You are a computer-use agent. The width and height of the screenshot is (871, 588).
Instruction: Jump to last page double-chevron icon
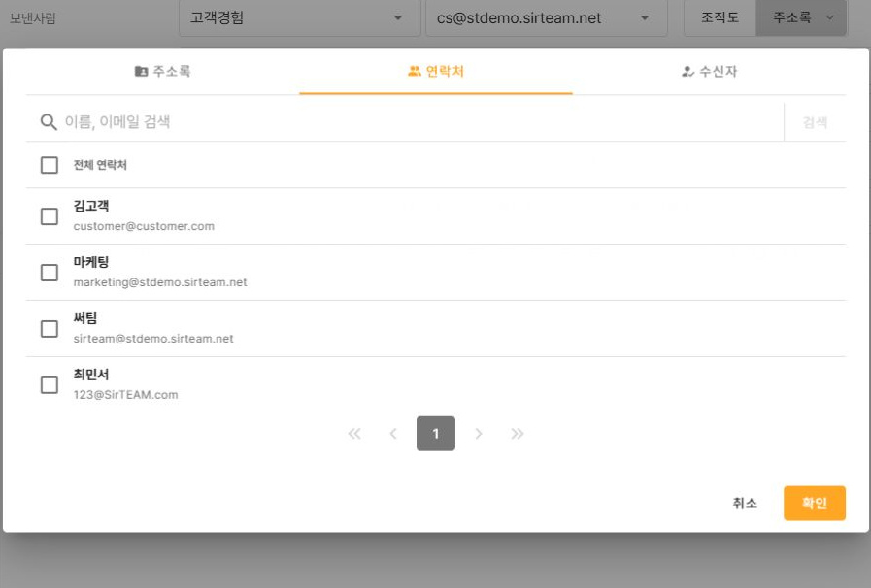coord(518,434)
